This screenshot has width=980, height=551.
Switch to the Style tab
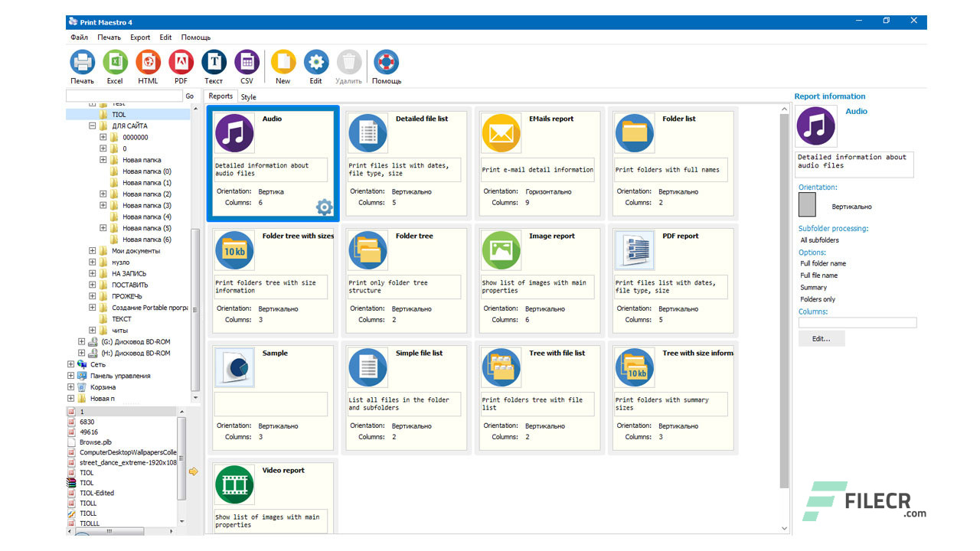(248, 97)
